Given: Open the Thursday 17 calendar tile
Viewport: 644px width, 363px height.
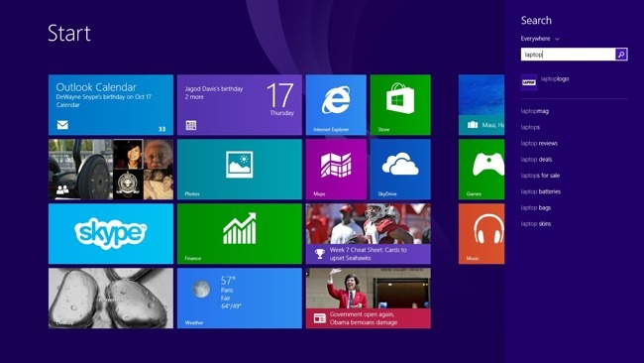Looking at the screenshot, I should pos(240,105).
